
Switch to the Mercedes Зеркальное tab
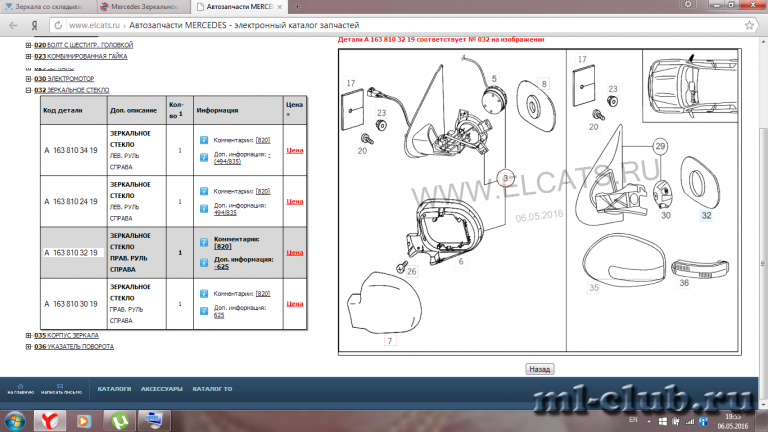click(x=142, y=7)
